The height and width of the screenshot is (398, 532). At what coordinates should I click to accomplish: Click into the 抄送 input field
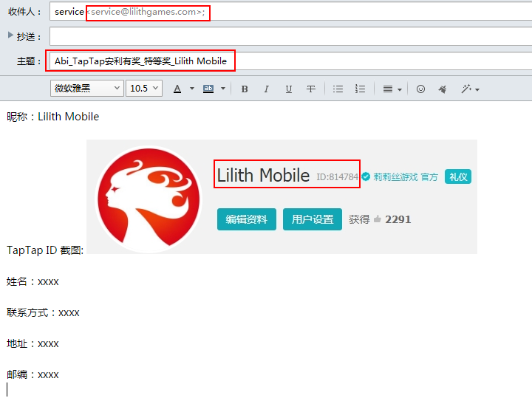pos(288,36)
